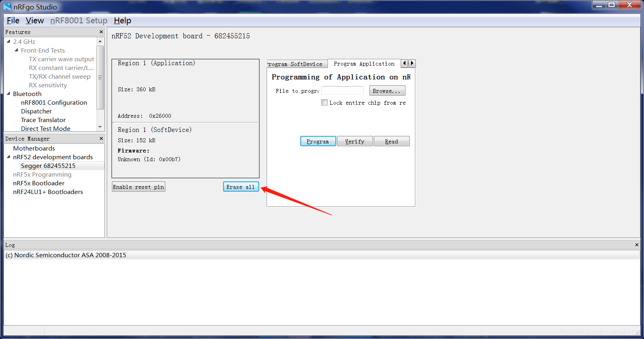Select RX sensitivity tree item
Image resolution: width=644 pixels, height=339 pixels.
[x=48, y=85]
